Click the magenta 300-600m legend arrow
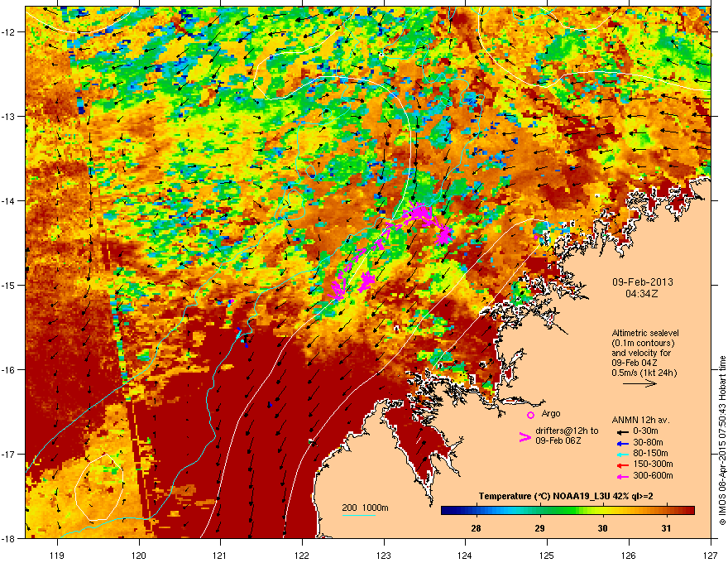The height and width of the screenshot is (563, 728). (622, 476)
